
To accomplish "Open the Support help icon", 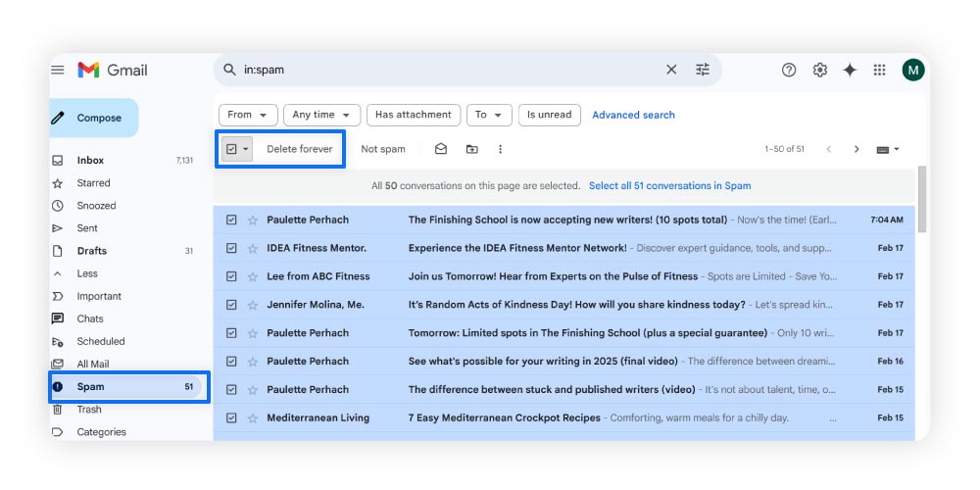I will point(789,70).
